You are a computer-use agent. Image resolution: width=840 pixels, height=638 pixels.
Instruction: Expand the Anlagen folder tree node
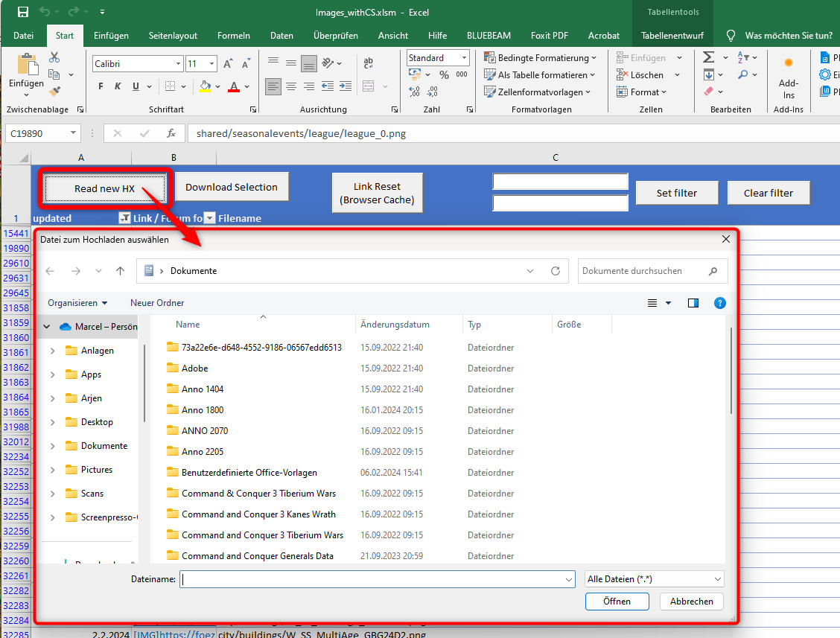tap(52, 351)
